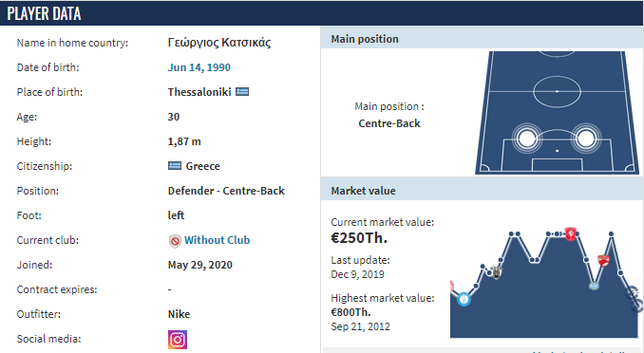
Task: Click the red Twente crest on chart peak
Action: 570,233
